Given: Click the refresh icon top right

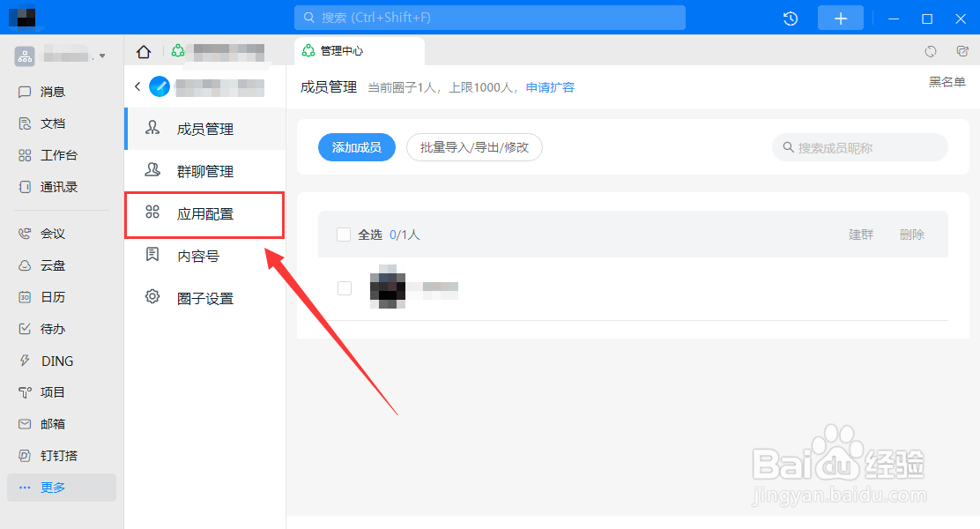Looking at the screenshot, I should [932, 52].
